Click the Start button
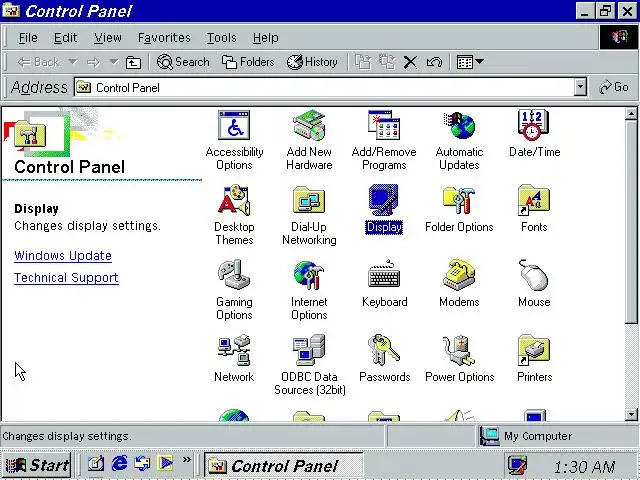The height and width of the screenshot is (480, 640). (x=37, y=465)
